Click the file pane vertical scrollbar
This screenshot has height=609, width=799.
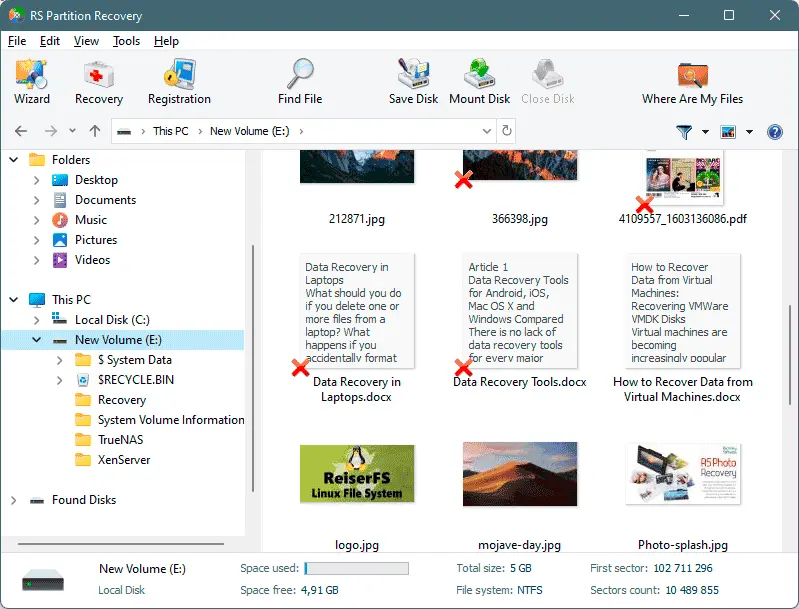pos(790,354)
